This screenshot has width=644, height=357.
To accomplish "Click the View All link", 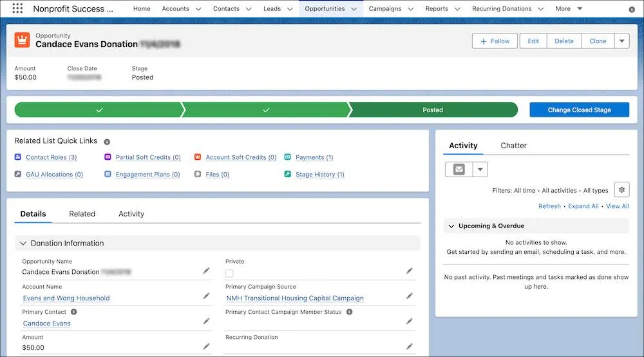I will 618,206.
